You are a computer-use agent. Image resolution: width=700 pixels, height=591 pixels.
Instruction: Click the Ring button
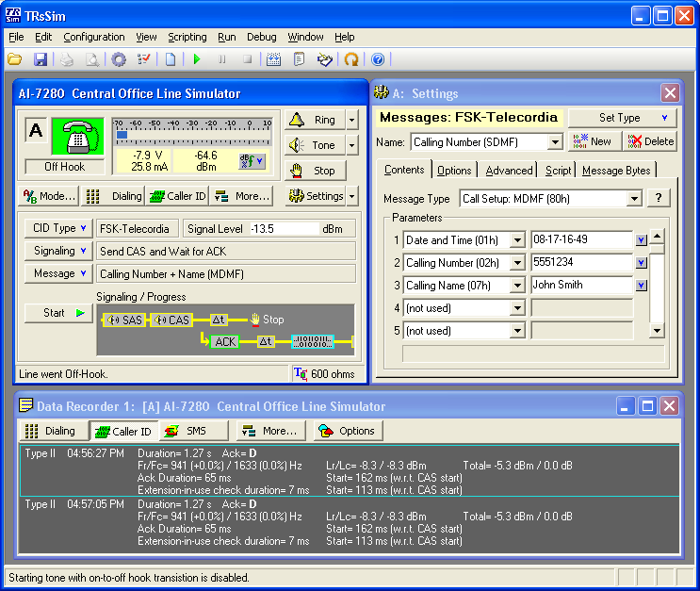pyautogui.click(x=315, y=120)
